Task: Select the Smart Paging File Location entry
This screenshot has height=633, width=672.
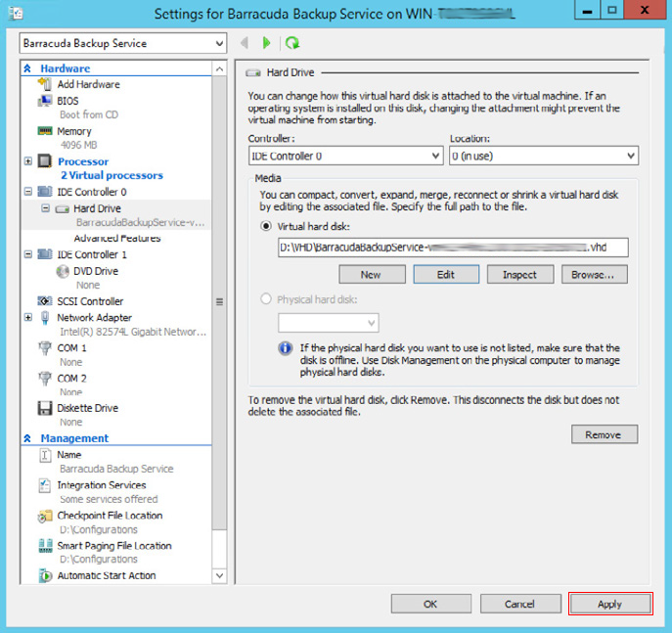Action: coord(114,546)
